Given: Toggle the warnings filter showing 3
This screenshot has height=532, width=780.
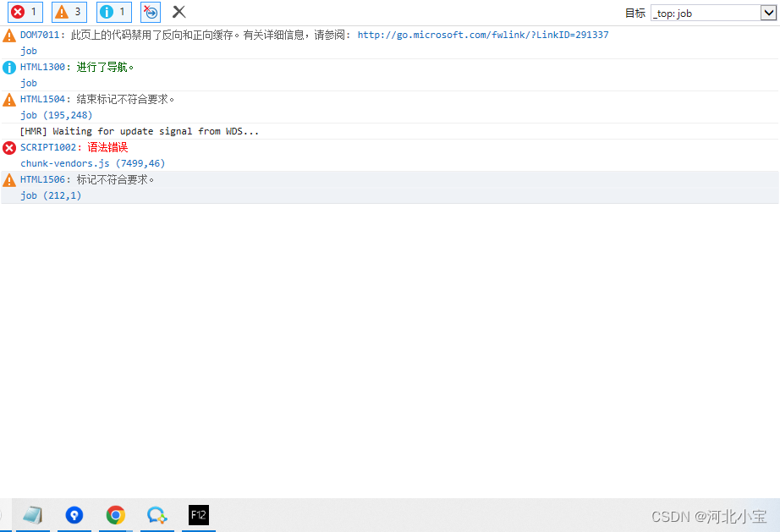Looking at the screenshot, I should [69, 12].
